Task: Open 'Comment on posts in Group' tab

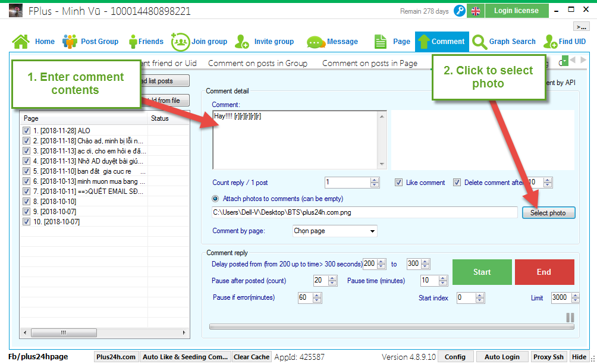Action: [x=257, y=63]
